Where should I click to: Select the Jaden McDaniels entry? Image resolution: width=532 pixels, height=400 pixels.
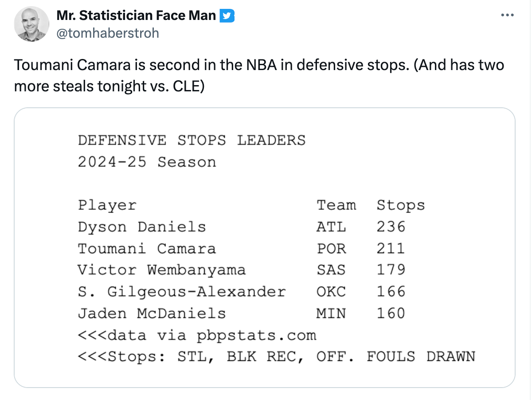(x=152, y=314)
